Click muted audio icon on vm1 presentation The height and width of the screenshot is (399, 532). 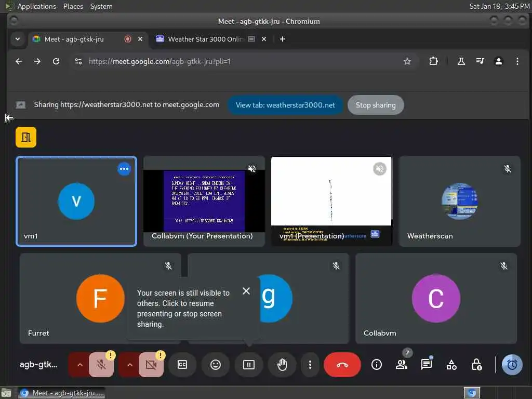tap(380, 169)
